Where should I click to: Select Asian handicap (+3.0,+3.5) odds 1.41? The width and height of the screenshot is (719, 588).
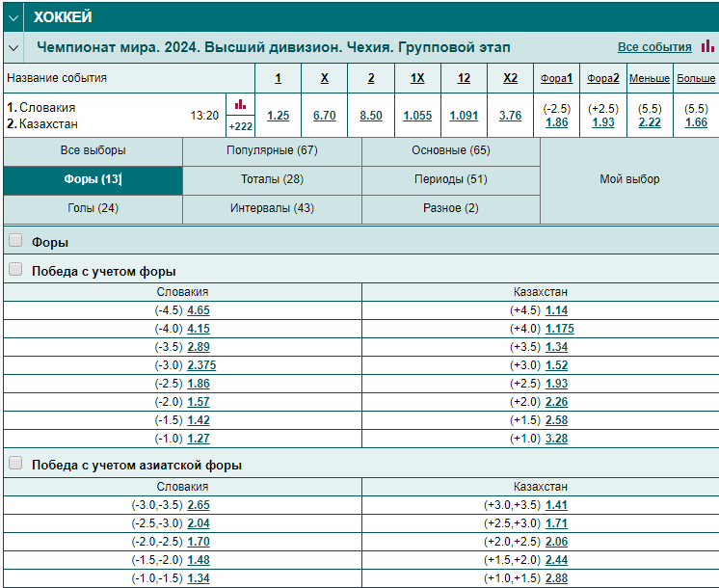tap(557, 505)
